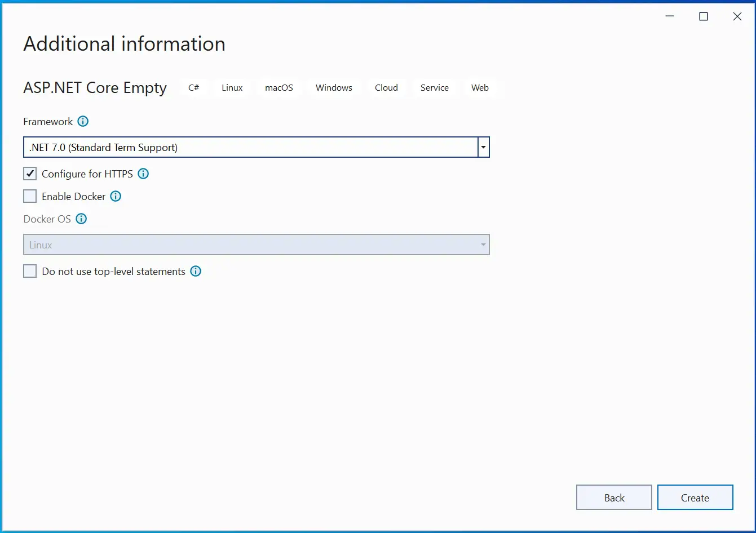This screenshot has width=756, height=533.
Task: Click the Linux tag label
Action: pos(232,87)
